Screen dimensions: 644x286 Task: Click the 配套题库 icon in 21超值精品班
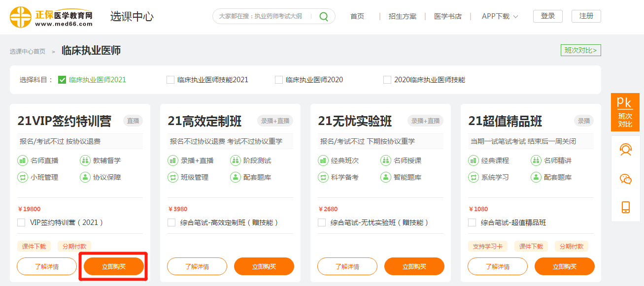point(536,177)
